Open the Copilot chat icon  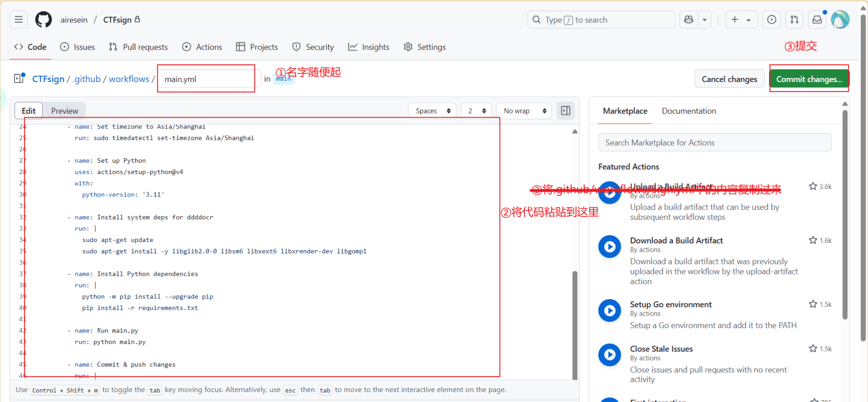pos(689,20)
